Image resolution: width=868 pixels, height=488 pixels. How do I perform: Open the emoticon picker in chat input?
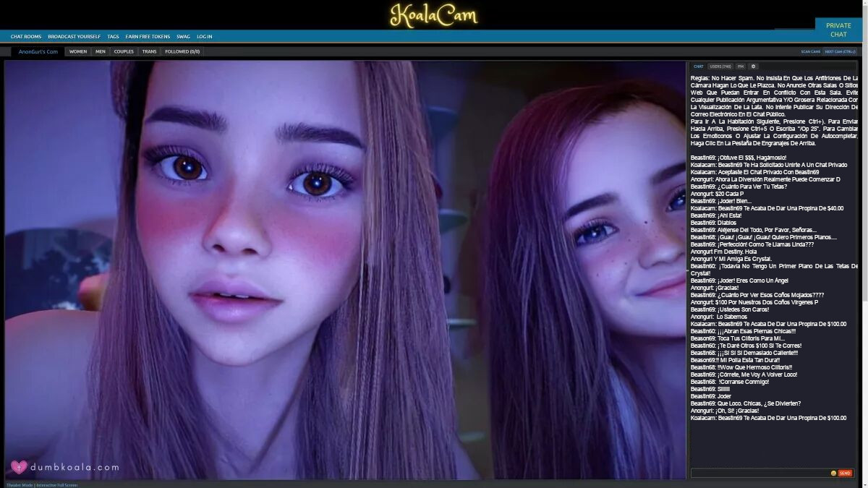833,473
